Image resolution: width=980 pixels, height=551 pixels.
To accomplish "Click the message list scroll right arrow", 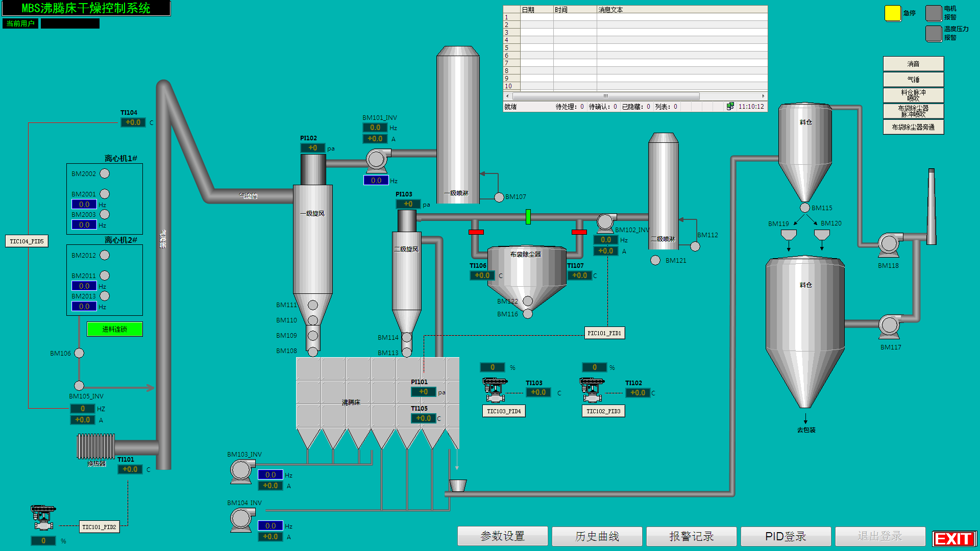I will pos(764,96).
